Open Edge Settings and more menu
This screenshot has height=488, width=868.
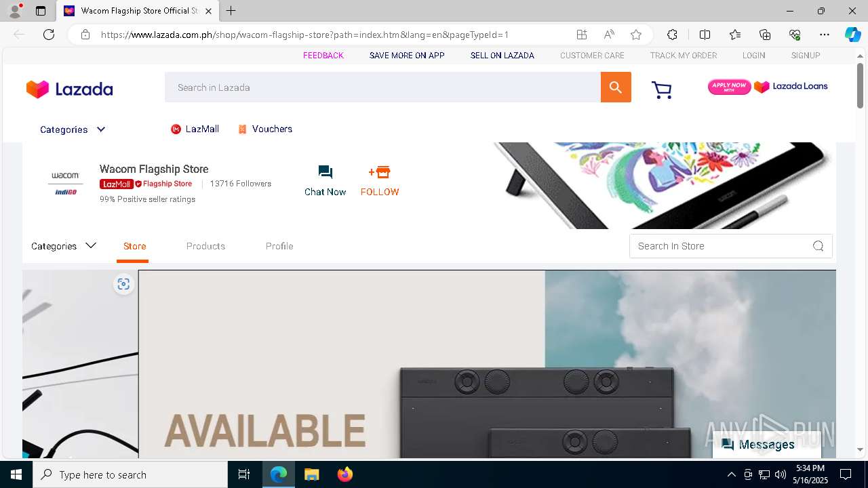[825, 35]
